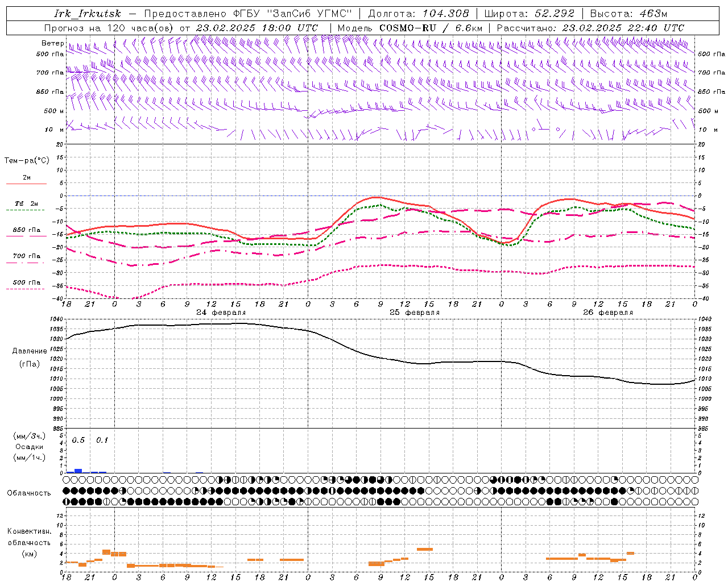The image size is (728, 582).
Task: Click the 0.5 precipitation amount value
Action: 78,440
